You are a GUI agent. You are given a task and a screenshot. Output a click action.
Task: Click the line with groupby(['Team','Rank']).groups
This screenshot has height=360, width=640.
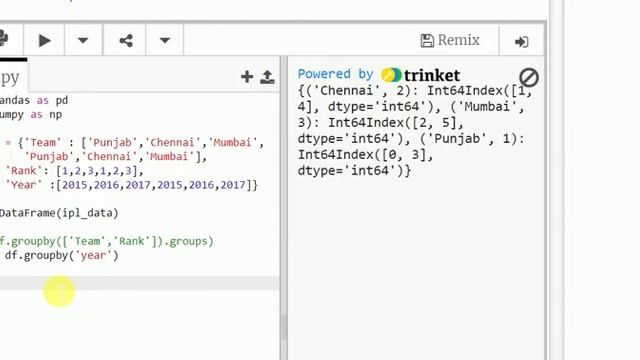107,241
